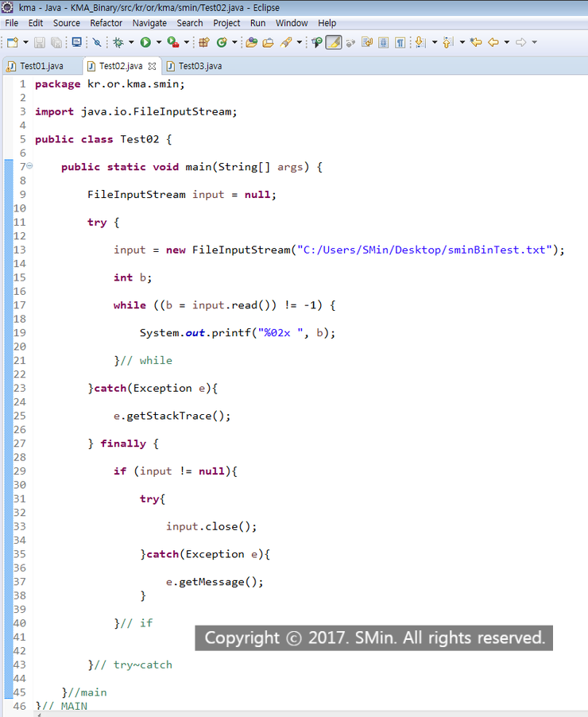The width and height of the screenshot is (588, 717).
Task: Open the Project menu
Action: coord(226,23)
